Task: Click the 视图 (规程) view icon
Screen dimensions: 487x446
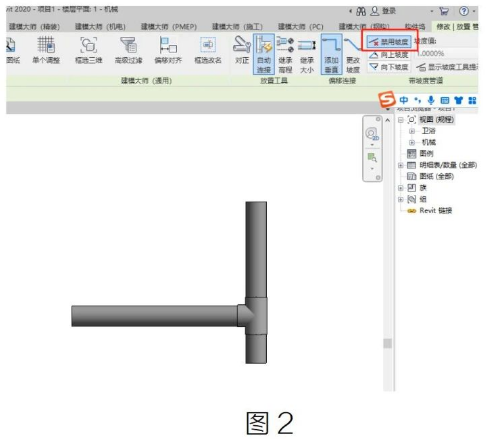Action: click(412, 120)
